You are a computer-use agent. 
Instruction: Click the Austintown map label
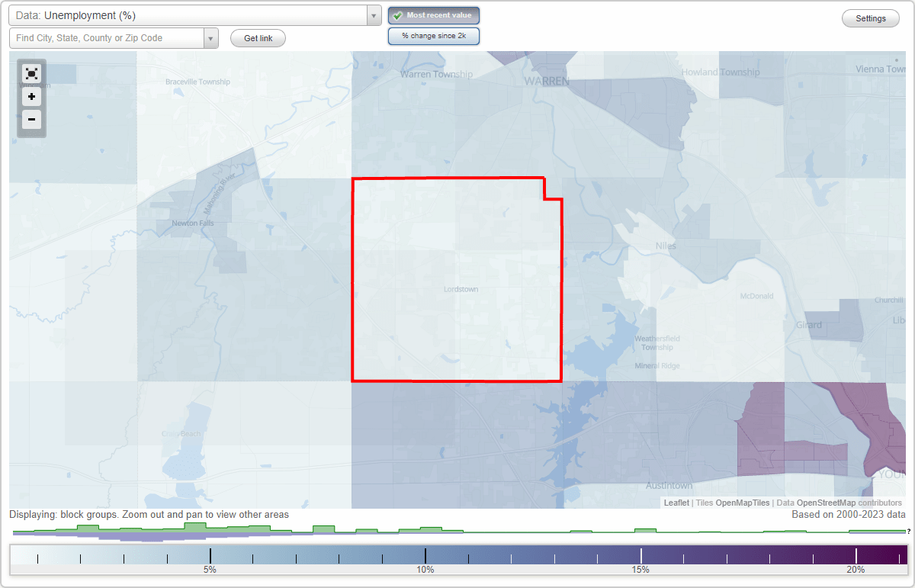click(669, 486)
